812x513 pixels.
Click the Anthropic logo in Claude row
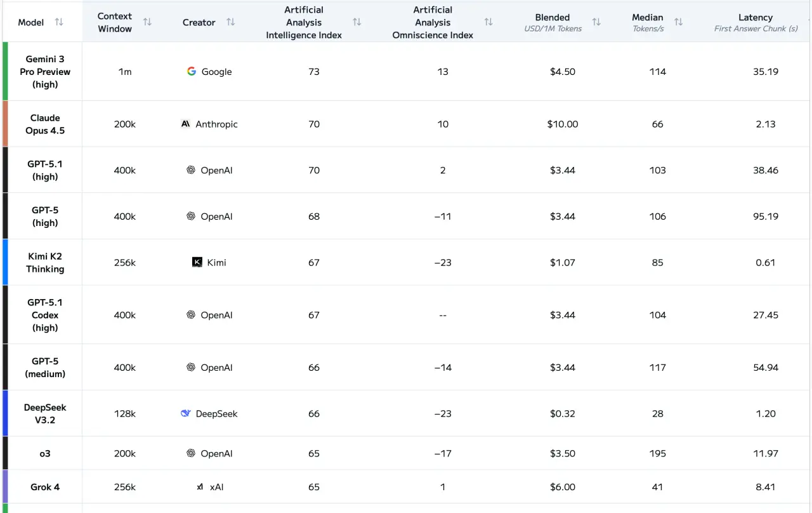(x=186, y=124)
